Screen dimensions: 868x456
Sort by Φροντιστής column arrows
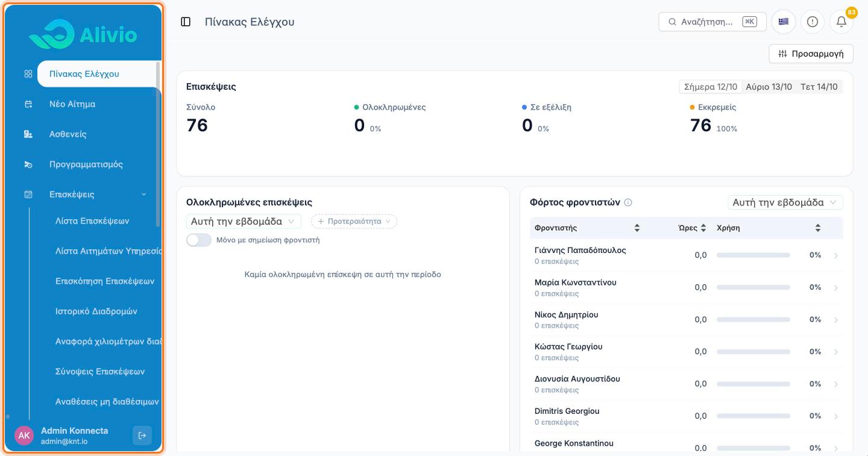637,228
